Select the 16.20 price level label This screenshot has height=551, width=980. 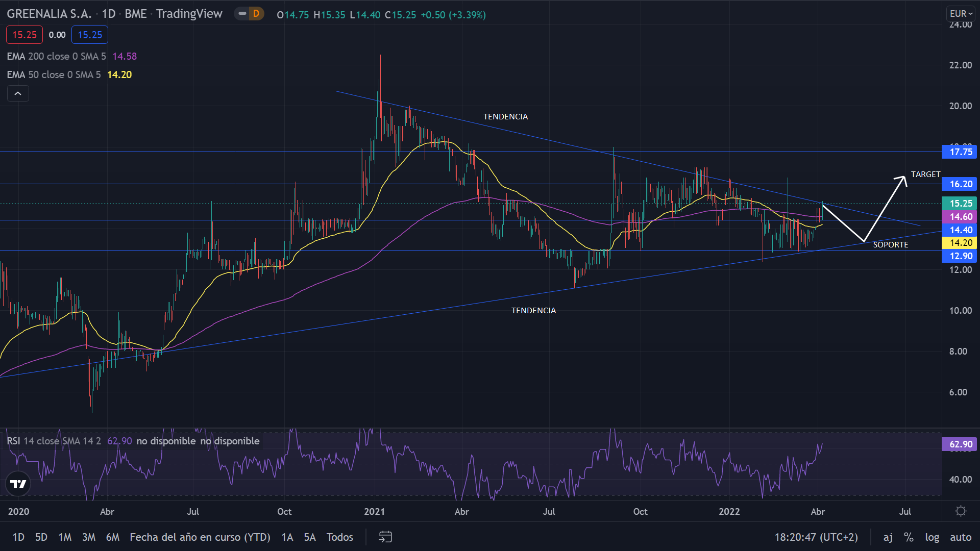[961, 184]
